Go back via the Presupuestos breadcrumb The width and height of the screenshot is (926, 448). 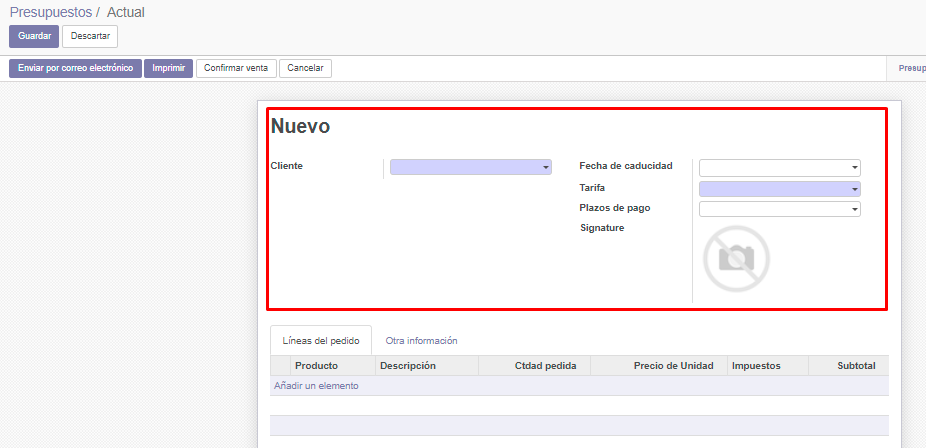tap(50, 12)
